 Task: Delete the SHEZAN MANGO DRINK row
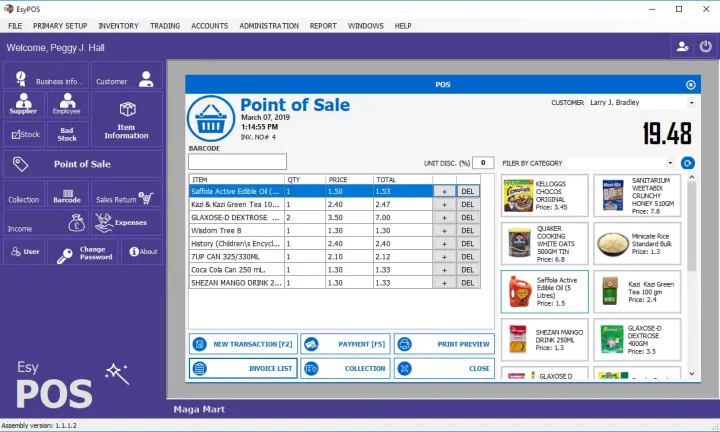coord(468,283)
